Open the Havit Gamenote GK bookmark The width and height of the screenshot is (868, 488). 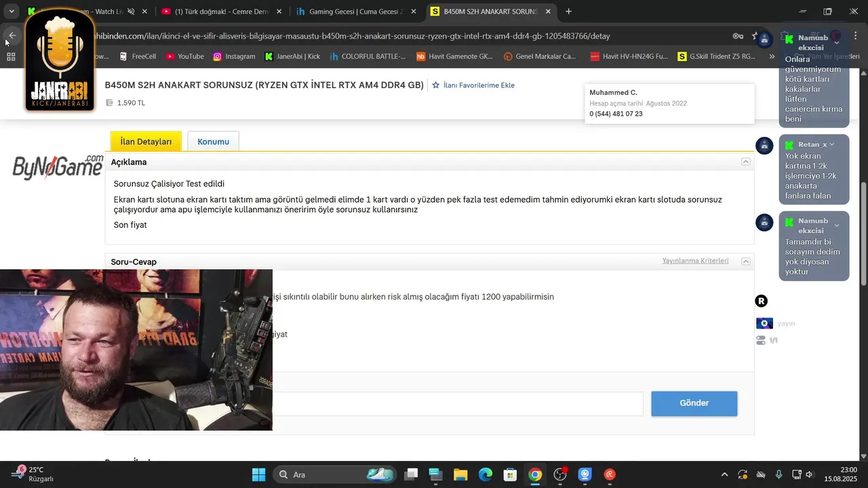455,56
